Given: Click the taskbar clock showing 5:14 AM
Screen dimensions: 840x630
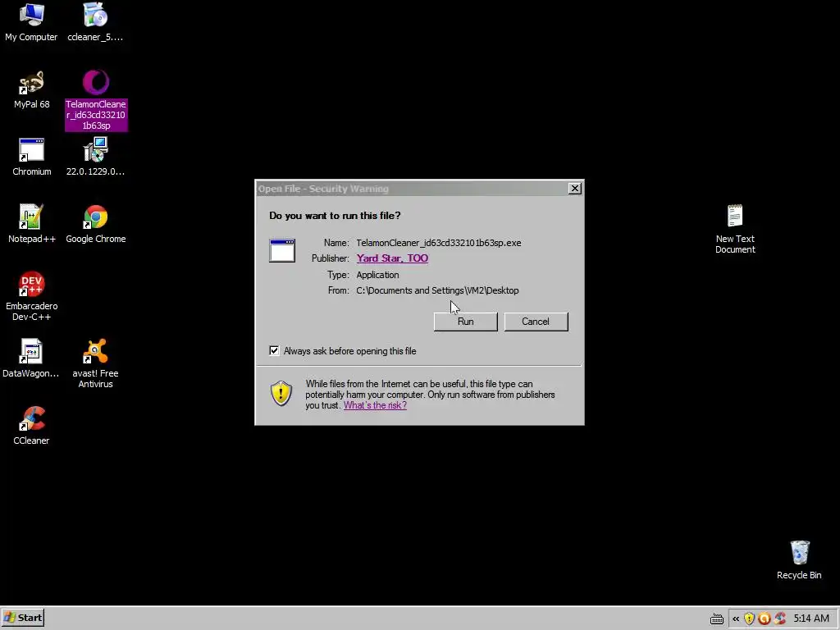Looking at the screenshot, I should click(x=811, y=619).
